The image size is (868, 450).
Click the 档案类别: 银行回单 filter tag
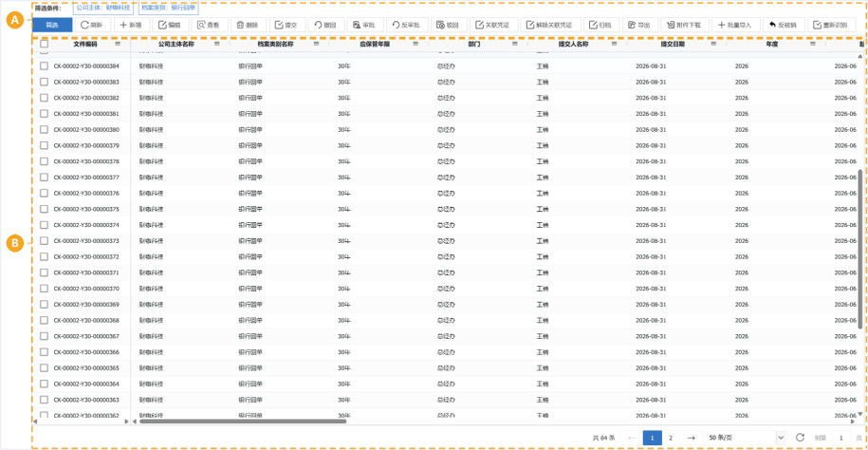(168, 9)
